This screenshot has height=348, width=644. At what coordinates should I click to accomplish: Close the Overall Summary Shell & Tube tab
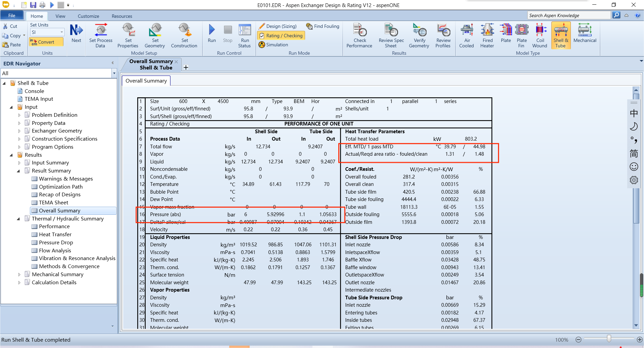176,62
